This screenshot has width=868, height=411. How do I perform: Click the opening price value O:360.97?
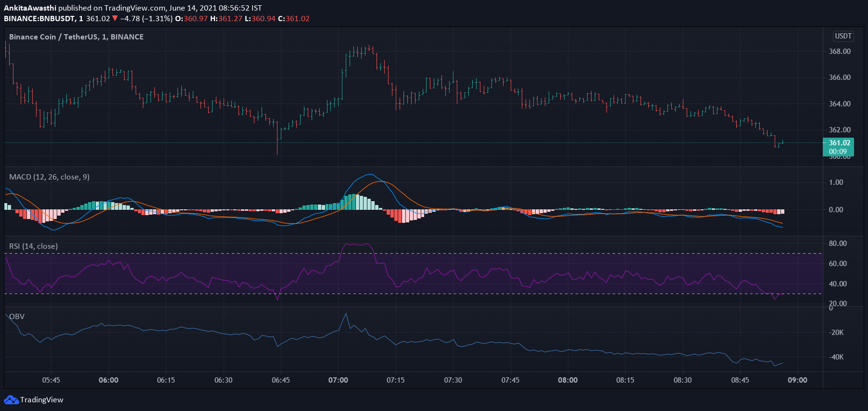[191, 19]
